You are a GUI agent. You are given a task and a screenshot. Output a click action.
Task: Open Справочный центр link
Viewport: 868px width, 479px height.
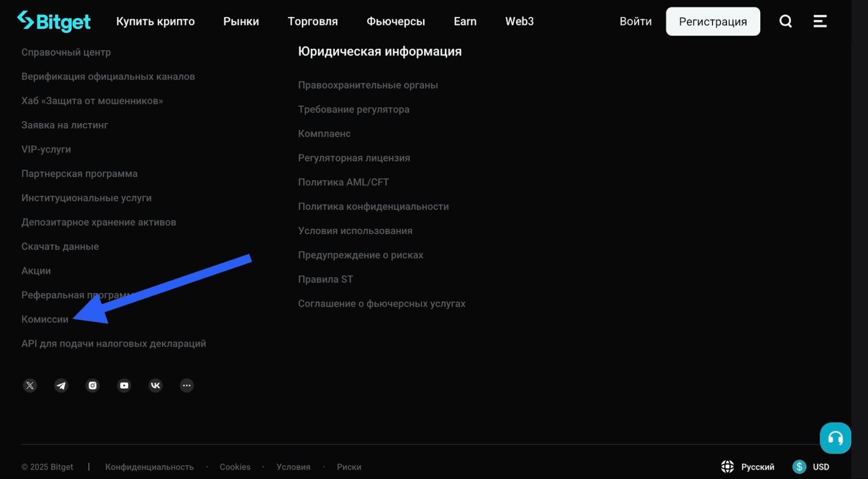(x=66, y=52)
